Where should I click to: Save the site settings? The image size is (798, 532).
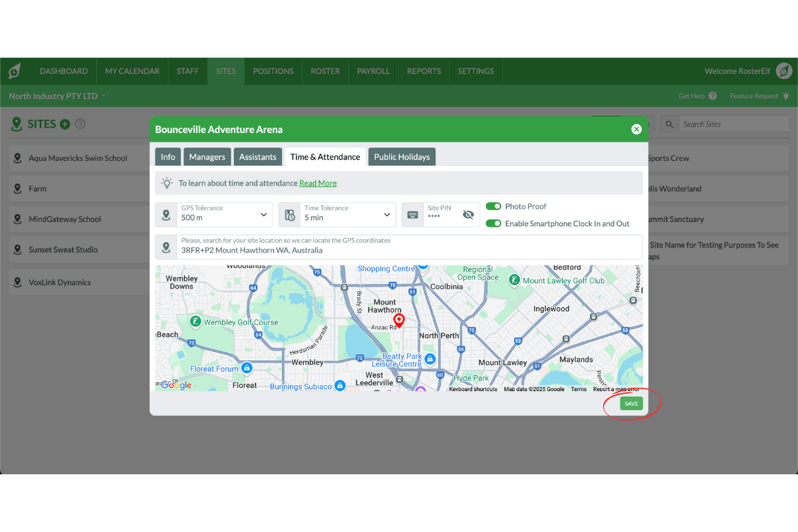coord(631,404)
